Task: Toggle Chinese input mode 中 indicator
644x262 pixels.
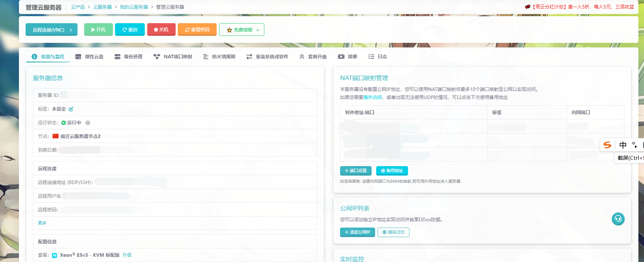Action: 623,145
